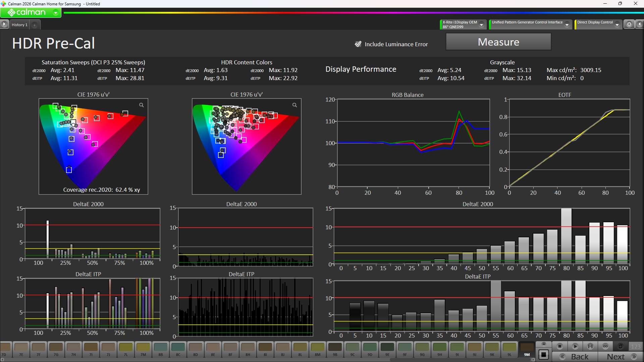This screenshot has width=644, height=362.
Task: Add a new history tab with plus
Action: (35, 25)
